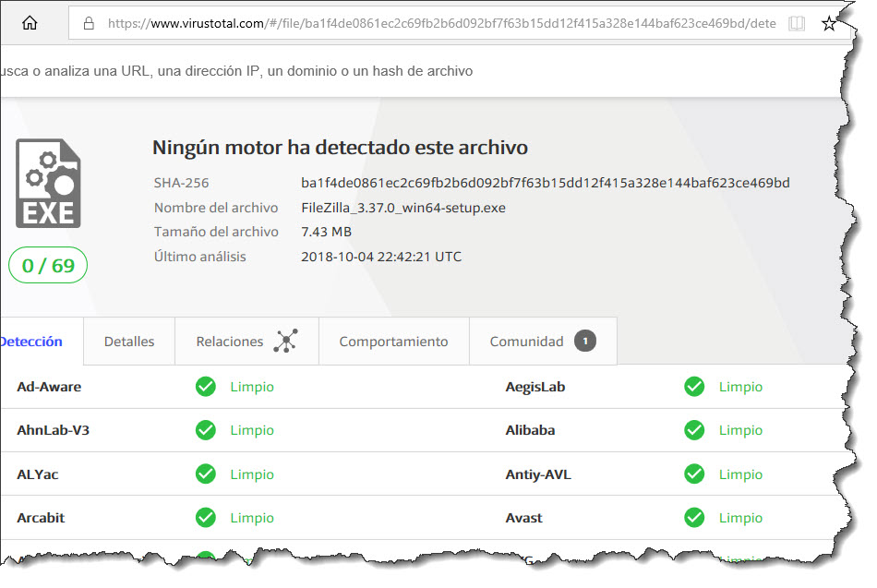The image size is (877, 588).
Task: Click file size value 7.43 MB
Action: tap(326, 232)
